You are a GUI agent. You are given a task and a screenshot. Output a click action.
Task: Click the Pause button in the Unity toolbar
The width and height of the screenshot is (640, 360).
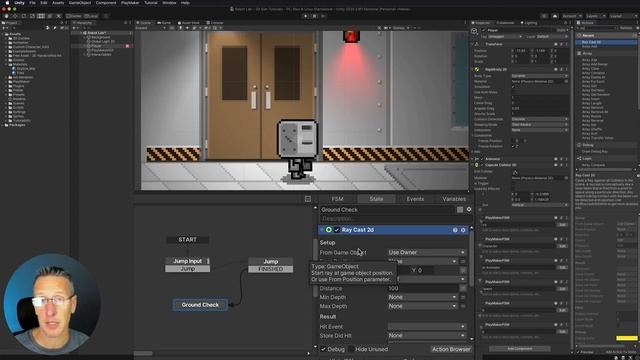[x=315, y=16]
